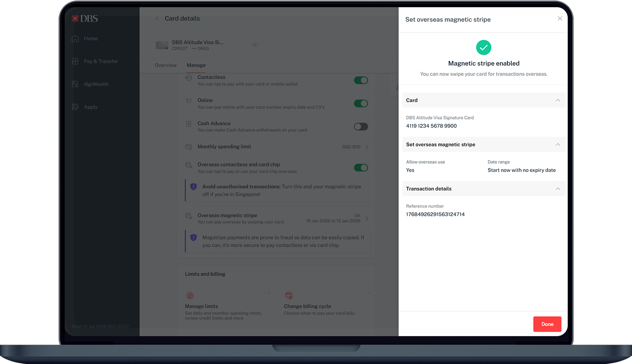Click the Change billing cycle icon
Viewport: 632px width, 364px height.
point(289,295)
